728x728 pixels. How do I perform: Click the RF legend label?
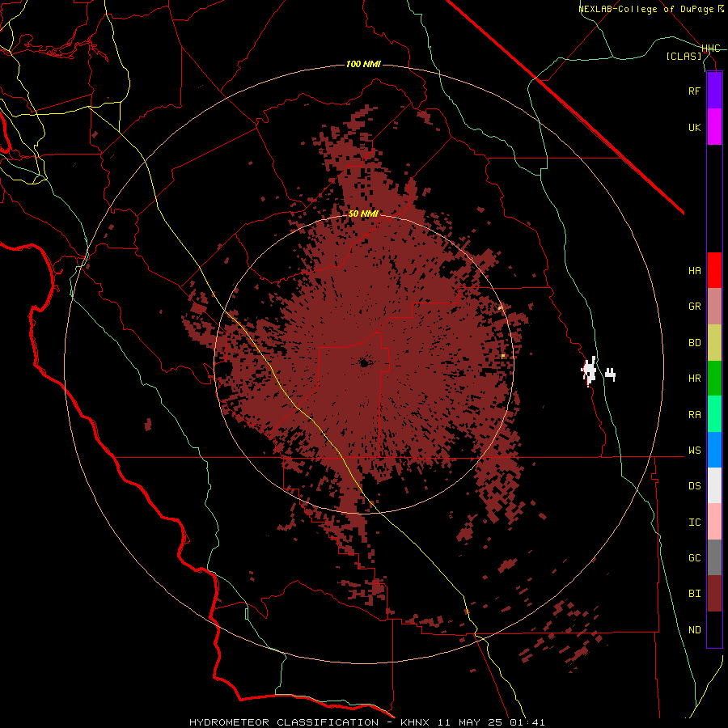694,91
